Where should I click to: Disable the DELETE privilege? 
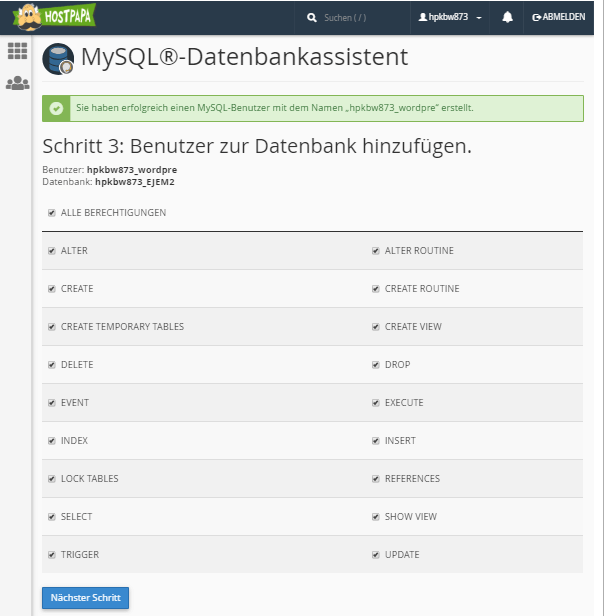coord(51,365)
